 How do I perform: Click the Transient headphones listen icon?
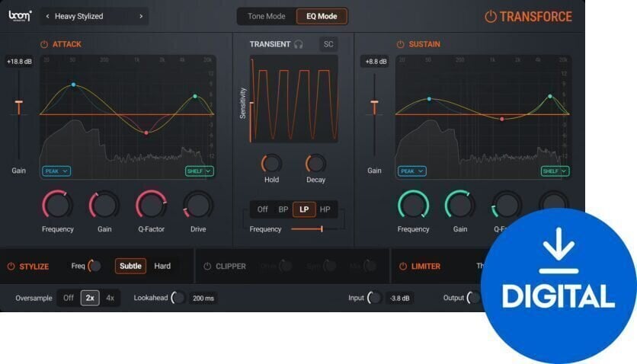(299, 44)
